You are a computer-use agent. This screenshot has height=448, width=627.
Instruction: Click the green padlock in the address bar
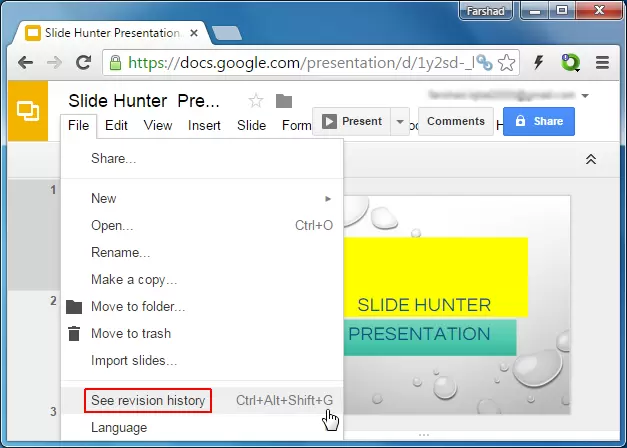[115, 62]
